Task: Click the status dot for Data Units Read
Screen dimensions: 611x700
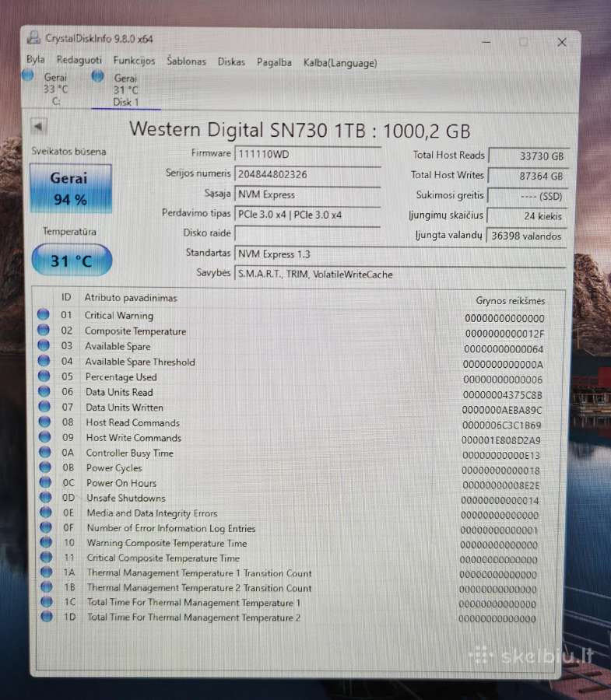Action: pos(44,391)
